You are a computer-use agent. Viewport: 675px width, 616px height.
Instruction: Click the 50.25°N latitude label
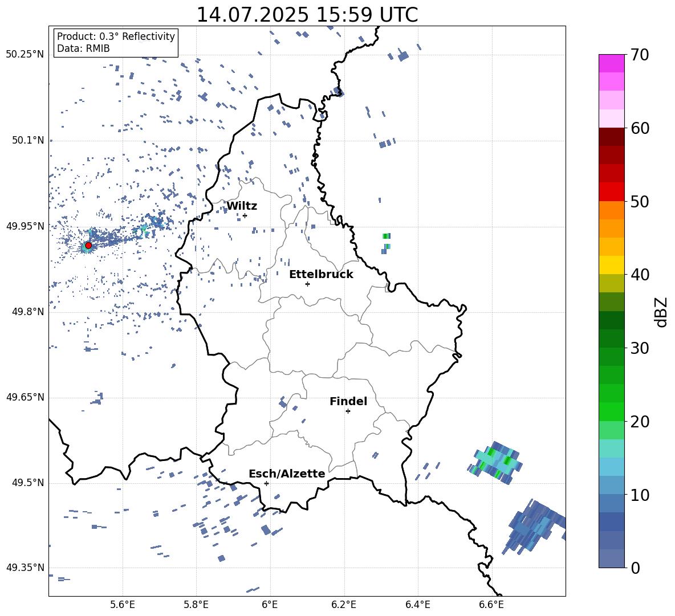25,55
